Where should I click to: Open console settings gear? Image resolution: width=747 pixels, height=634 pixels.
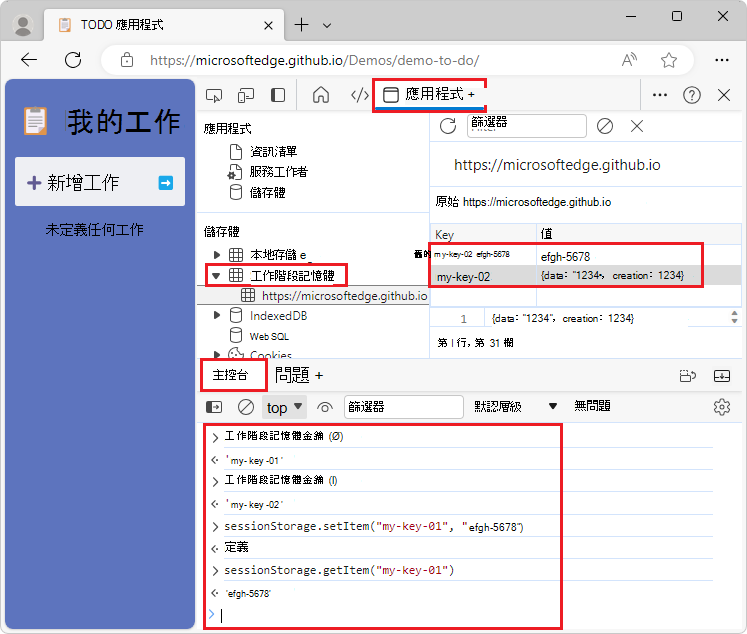pyautogui.click(x=722, y=407)
